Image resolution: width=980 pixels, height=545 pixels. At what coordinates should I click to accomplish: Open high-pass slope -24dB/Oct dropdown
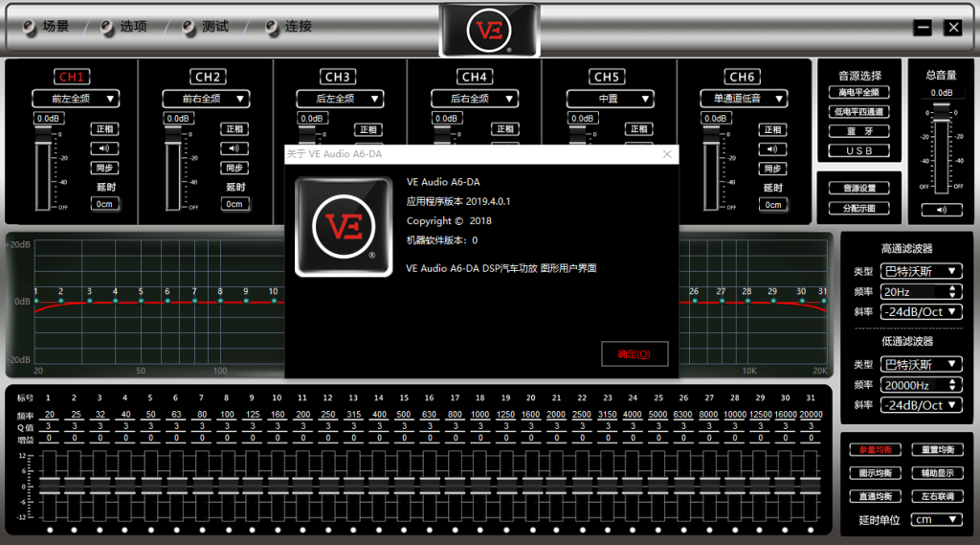click(922, 311)
